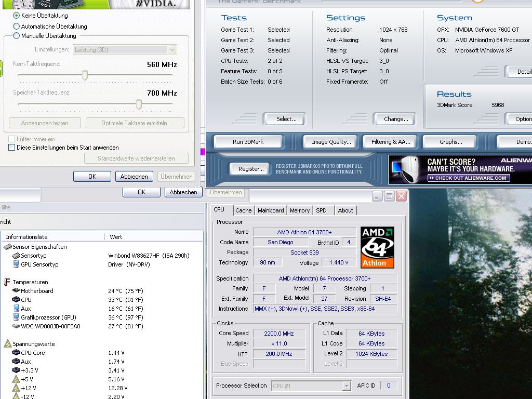532x399 pixels.
Task: Click the Sensortyp row icon
Action: [x=16, y=256]
